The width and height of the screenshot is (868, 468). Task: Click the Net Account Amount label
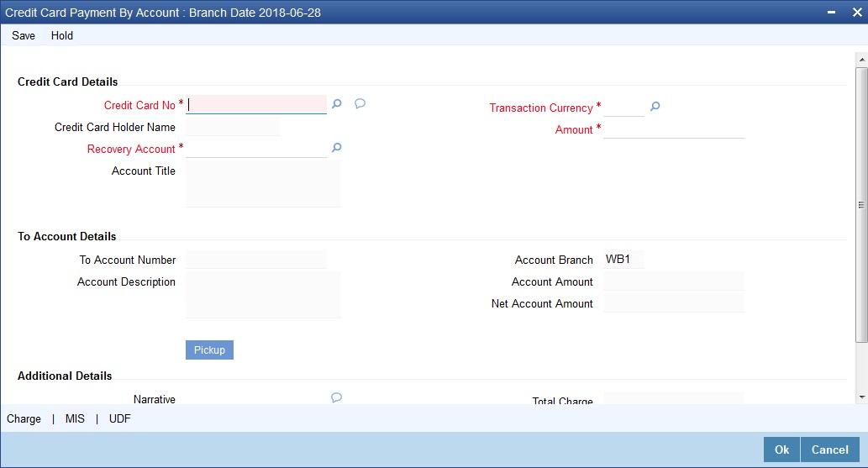(x=542, y=303)
